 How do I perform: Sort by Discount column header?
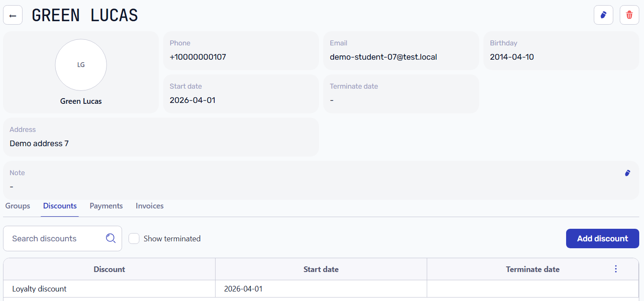click(x=109, y=269)
